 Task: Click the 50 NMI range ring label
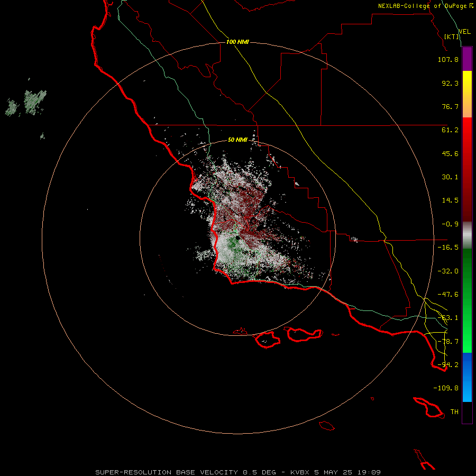(x=237, y=140)
